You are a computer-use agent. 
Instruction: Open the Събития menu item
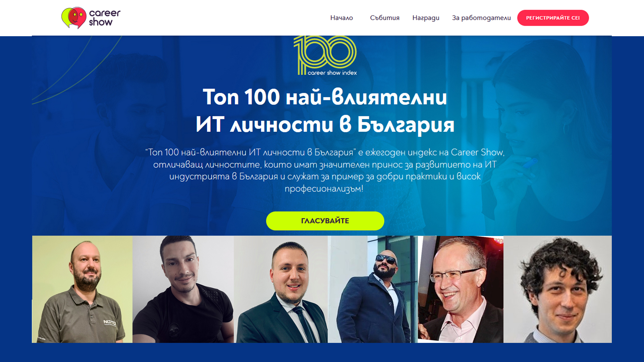point(385,18)
